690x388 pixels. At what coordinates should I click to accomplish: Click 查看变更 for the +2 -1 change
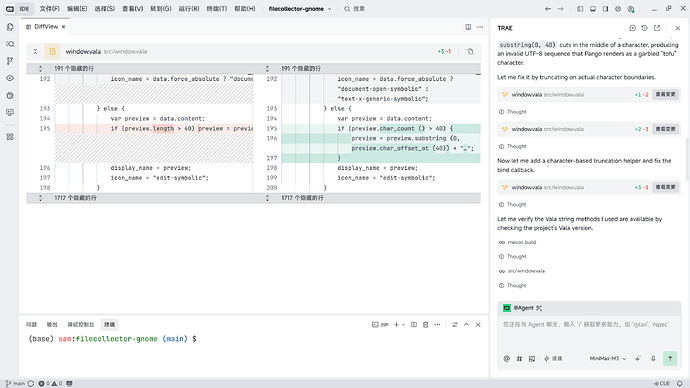click(x=665, y=129)
